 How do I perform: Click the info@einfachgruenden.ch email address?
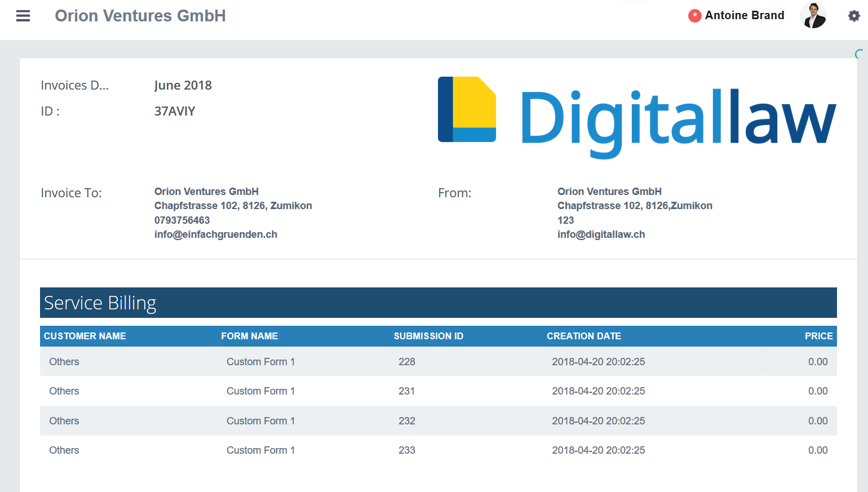216,234
